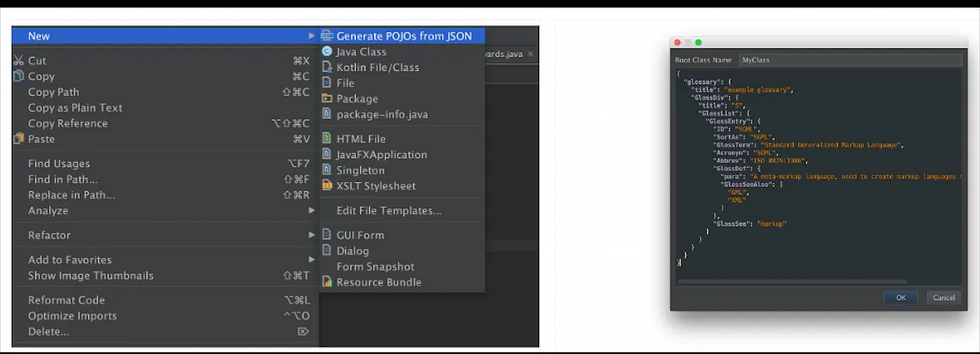Click the red close button of the dialog

pyautogui.click(x=678, y=42)
